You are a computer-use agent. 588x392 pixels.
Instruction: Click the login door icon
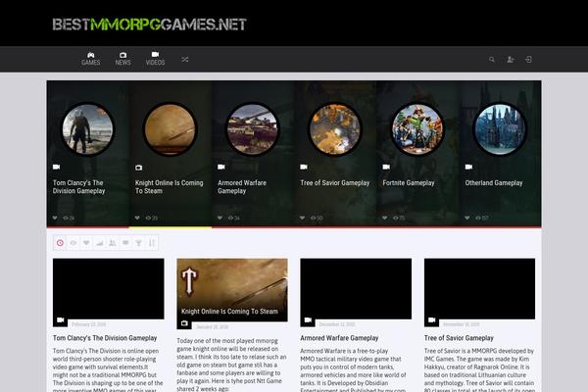(x=528, y=59)
